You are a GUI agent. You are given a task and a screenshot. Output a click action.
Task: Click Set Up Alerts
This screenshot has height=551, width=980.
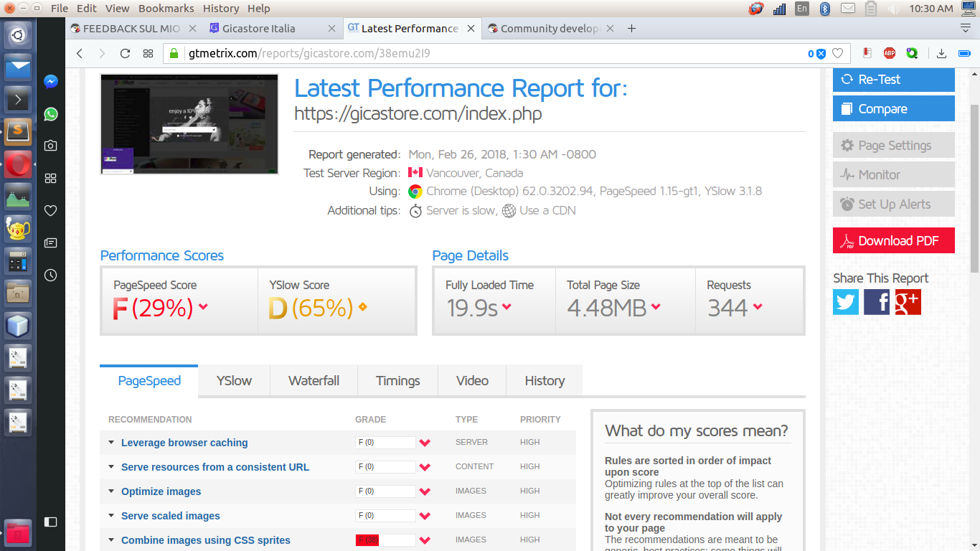[x=894, y=204]
